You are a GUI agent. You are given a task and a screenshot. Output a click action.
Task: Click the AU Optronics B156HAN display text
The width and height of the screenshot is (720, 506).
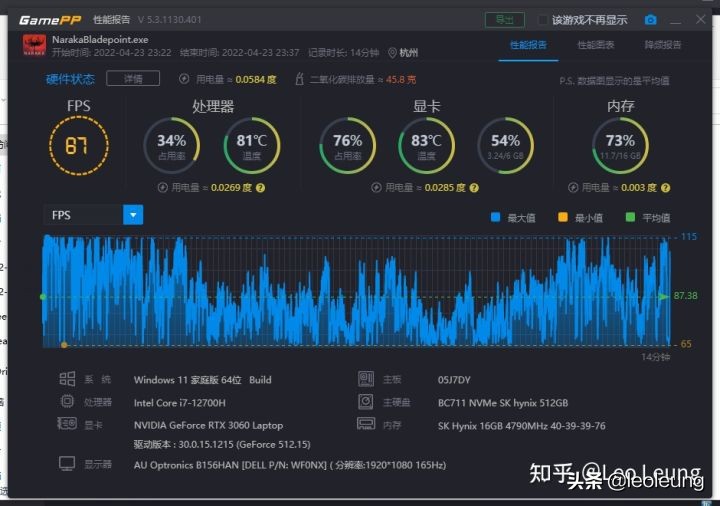pyautogui.click(x=290, y=465)
